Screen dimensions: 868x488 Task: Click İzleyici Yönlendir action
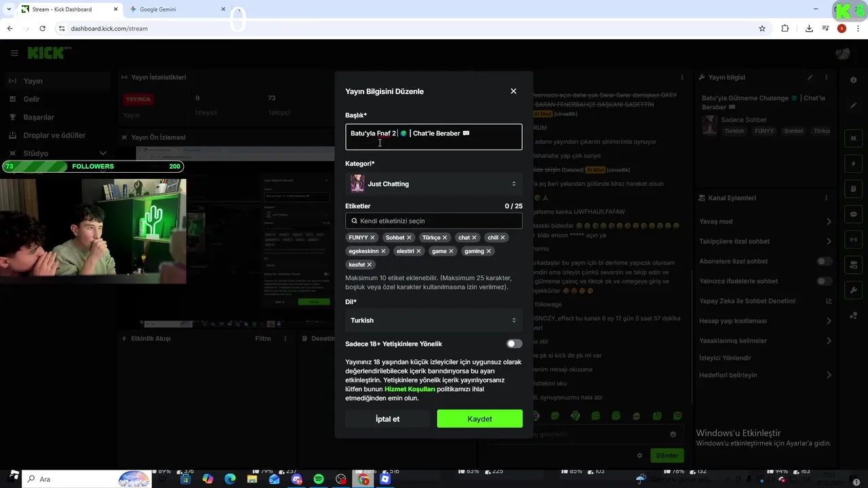(x=725, y=358)
